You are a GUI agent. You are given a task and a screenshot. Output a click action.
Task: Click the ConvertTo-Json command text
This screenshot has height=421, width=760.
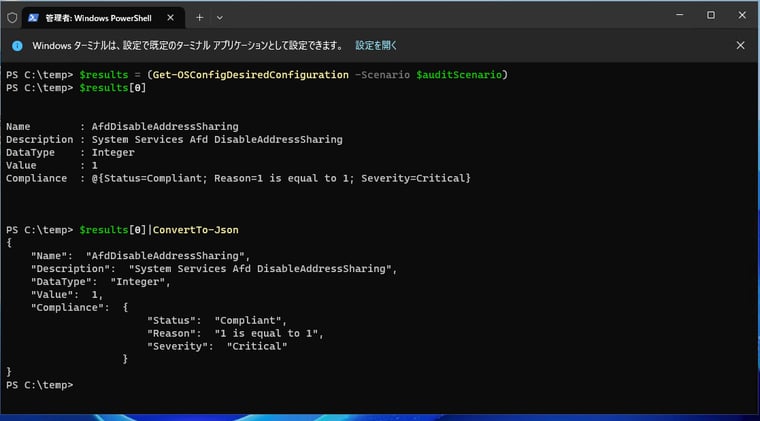point(195,230)
